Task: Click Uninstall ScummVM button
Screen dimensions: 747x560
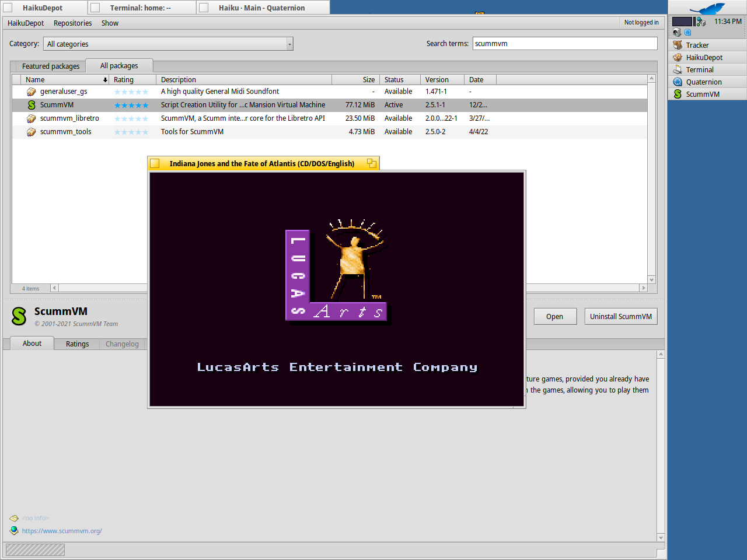Action: [621, 316]
